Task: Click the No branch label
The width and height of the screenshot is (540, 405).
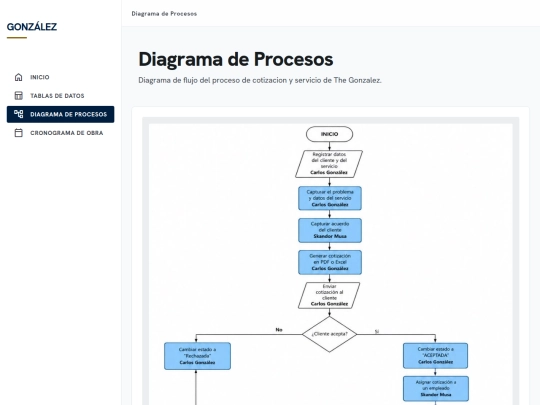Action: [x=279, y=330]
